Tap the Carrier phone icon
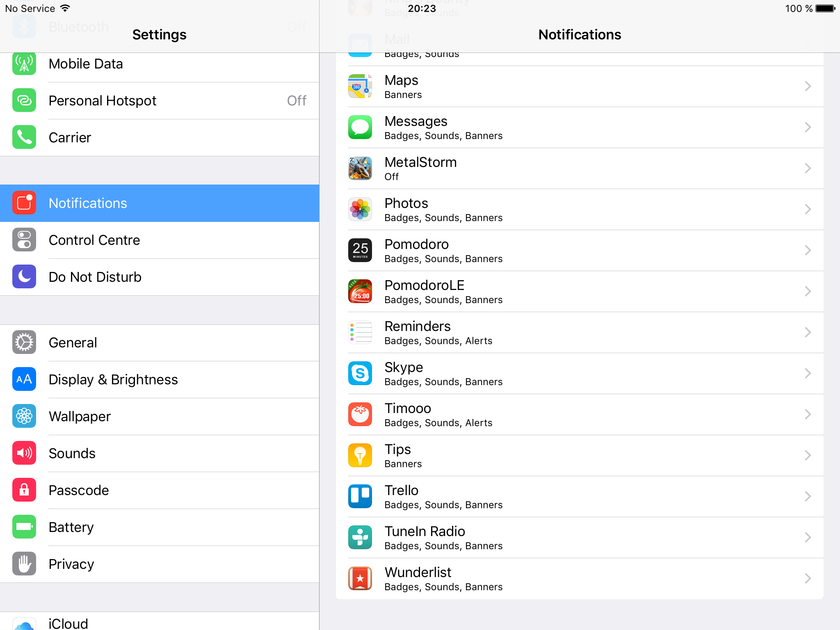The height and width of the screenshot is (630, 840). [x=24, y=137]
